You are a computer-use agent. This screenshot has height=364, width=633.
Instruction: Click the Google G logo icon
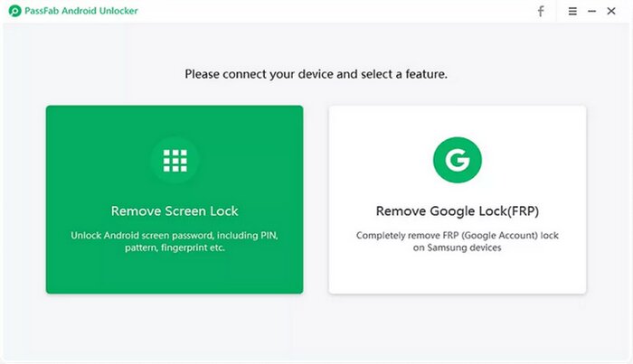coord(457,161)
